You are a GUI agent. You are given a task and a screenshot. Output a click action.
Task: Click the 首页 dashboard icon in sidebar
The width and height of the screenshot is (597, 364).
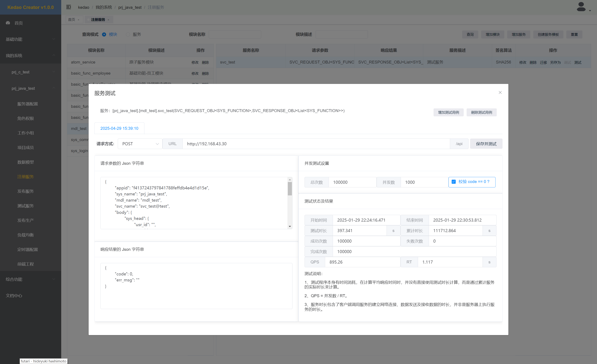(x=8, y=23)
